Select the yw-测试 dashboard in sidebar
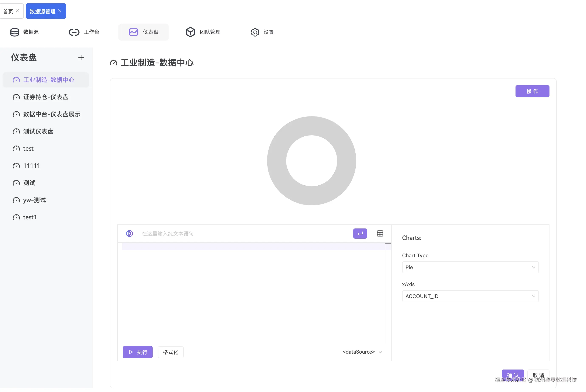586x392 pixels. (x=34, y=200)
